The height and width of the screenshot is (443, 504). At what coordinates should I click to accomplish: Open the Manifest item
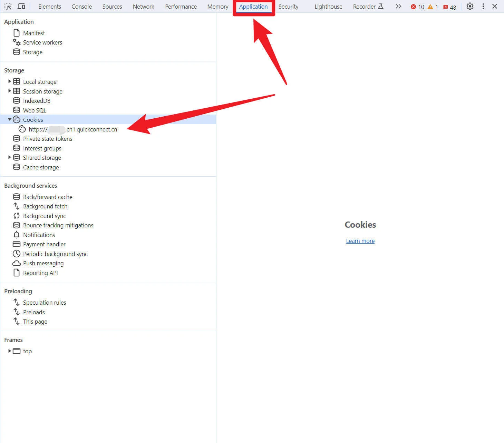point(34,33)
